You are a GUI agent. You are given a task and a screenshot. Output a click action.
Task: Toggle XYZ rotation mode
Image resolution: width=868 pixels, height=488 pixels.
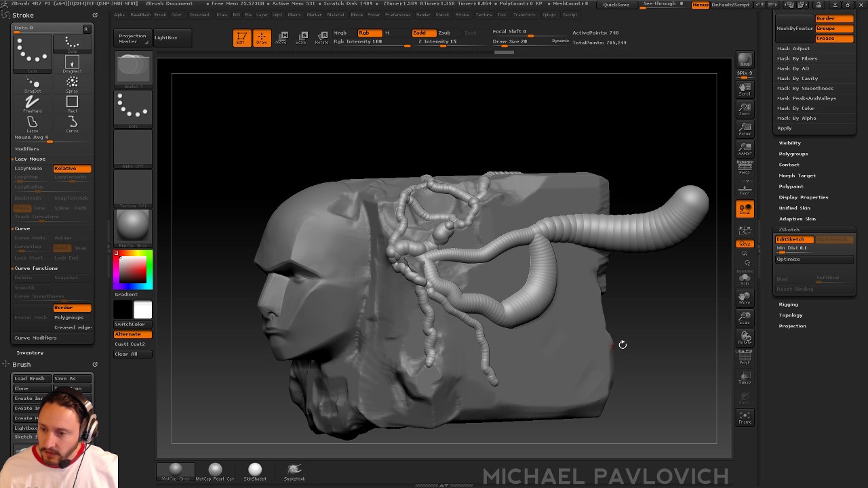745,243
